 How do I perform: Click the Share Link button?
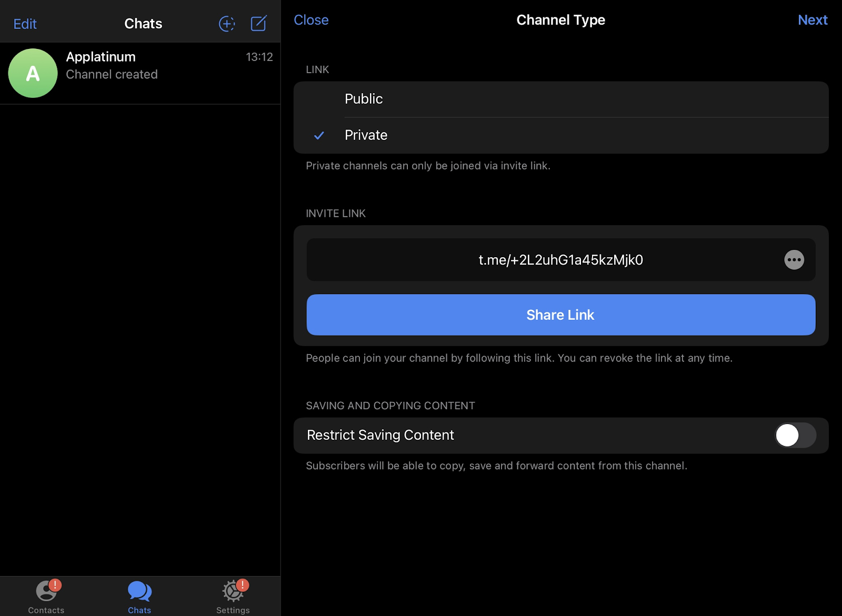coord(560,315)
